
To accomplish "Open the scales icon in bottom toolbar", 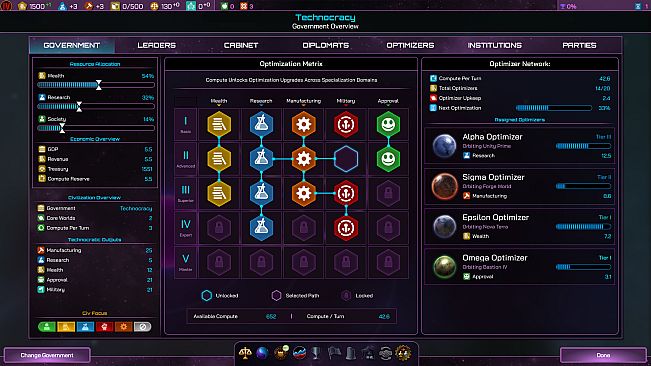I will 245,353.
